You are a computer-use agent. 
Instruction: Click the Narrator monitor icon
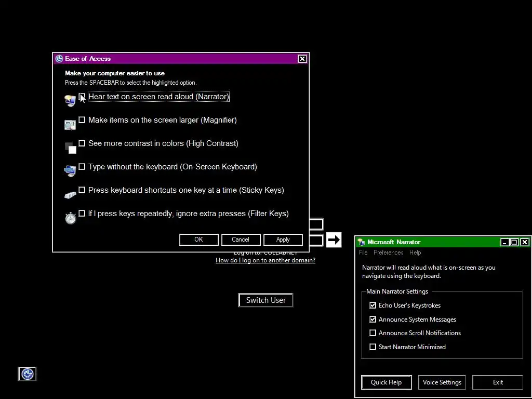pyautogui.click(x=70, y=101)
